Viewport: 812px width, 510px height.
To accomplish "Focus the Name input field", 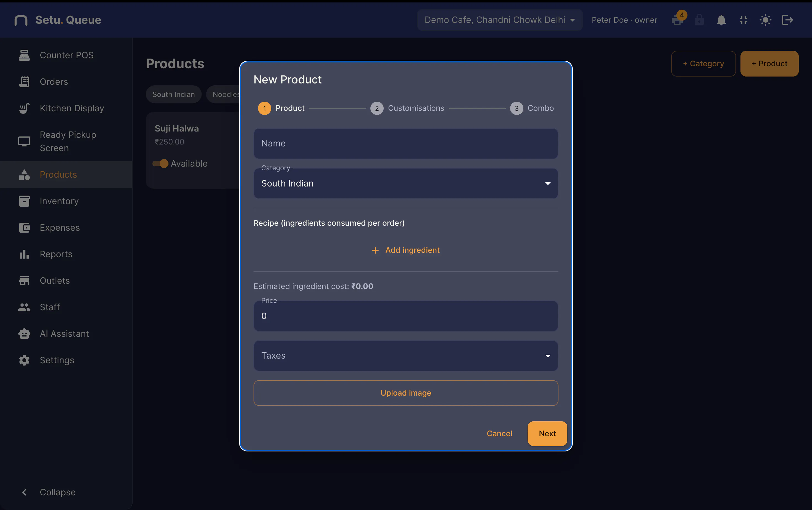I will [x=406, y=144].
